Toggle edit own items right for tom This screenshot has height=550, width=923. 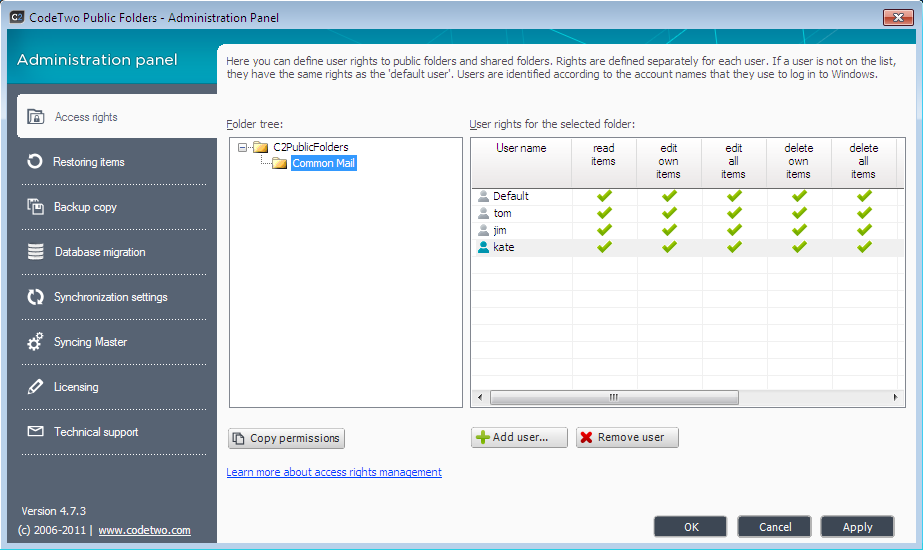(669, 213)
